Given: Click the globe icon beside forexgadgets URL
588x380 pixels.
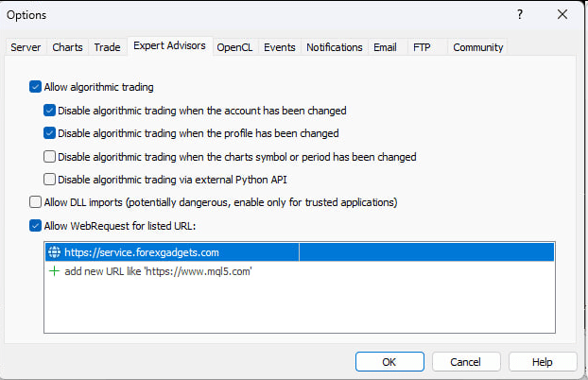Looking at the screenshot, I should click(x=55, y=252).
